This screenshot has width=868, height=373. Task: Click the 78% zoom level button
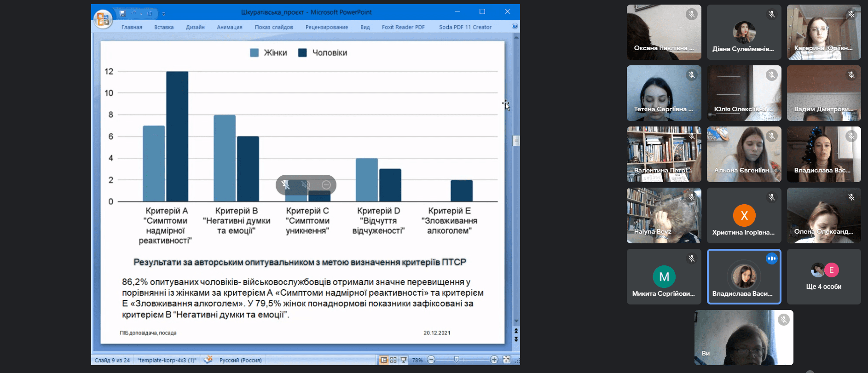(x=417, y=360)
